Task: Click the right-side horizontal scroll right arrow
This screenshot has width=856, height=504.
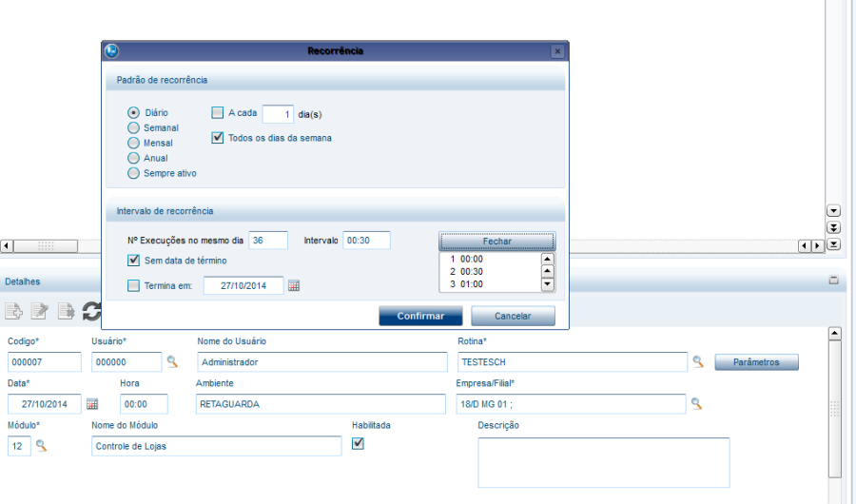Action: pos(817,246)
